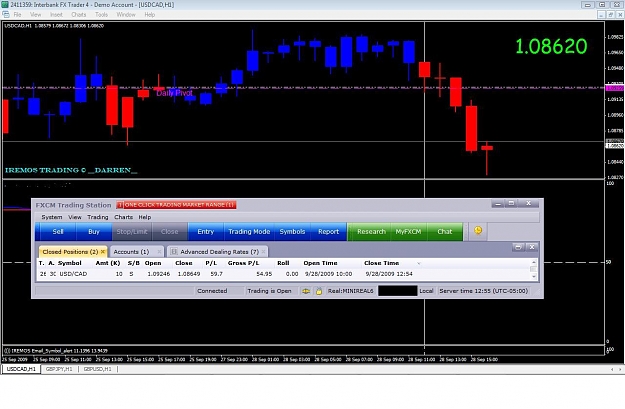
Task: Click the 54.95 Gross P/L value
Action: coord(264,274)
